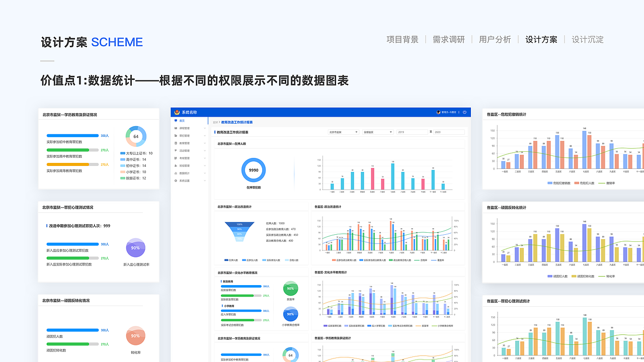This screenshot has height=362, width=644.
Task: Click the 数据统计 statistics icon
Action: pos(176,173)
